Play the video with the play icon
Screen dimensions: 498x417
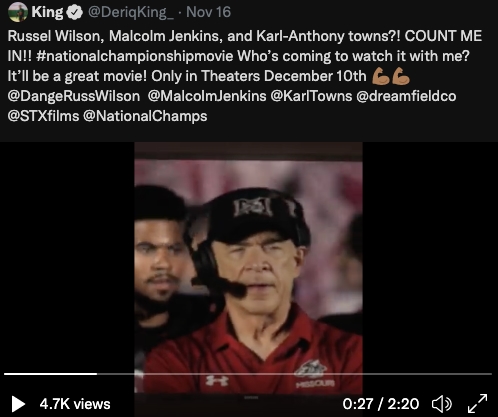tap(18, 404)
